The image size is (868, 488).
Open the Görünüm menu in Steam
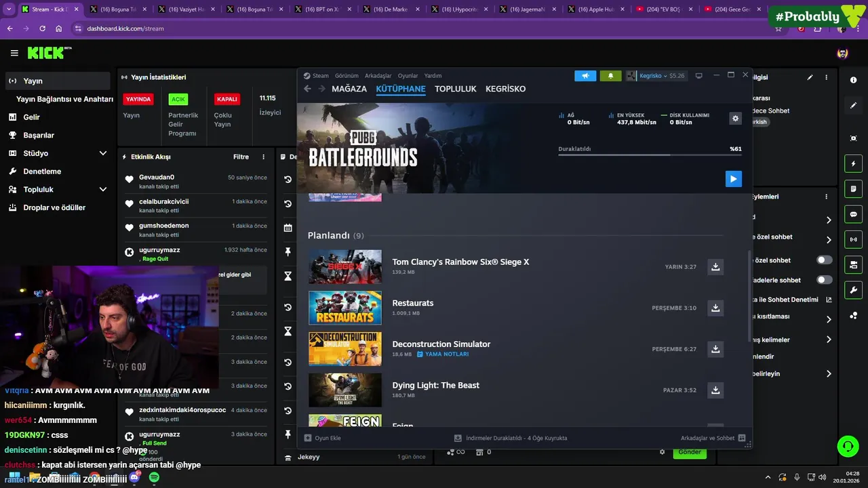pyautogui.click(x=347, y=76)
